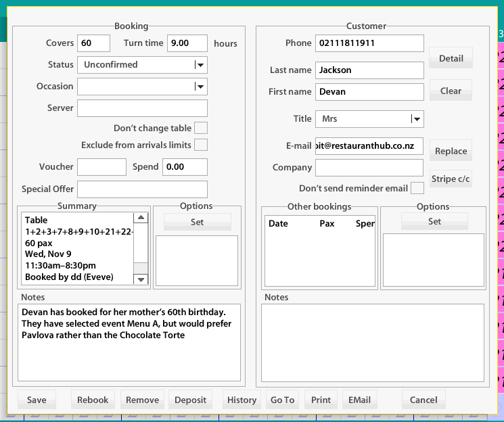
Task: Open customer Detail
Action: click(451, 58)
